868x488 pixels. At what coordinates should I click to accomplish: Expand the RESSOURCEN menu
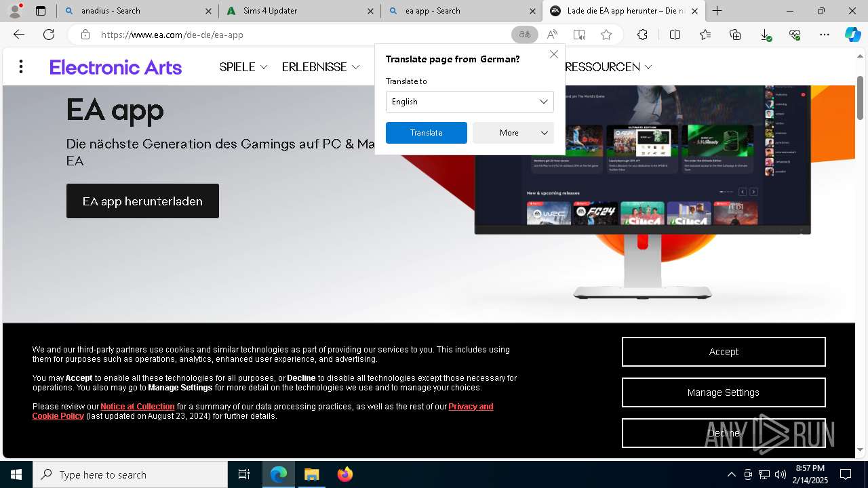(x=608, y=66)
